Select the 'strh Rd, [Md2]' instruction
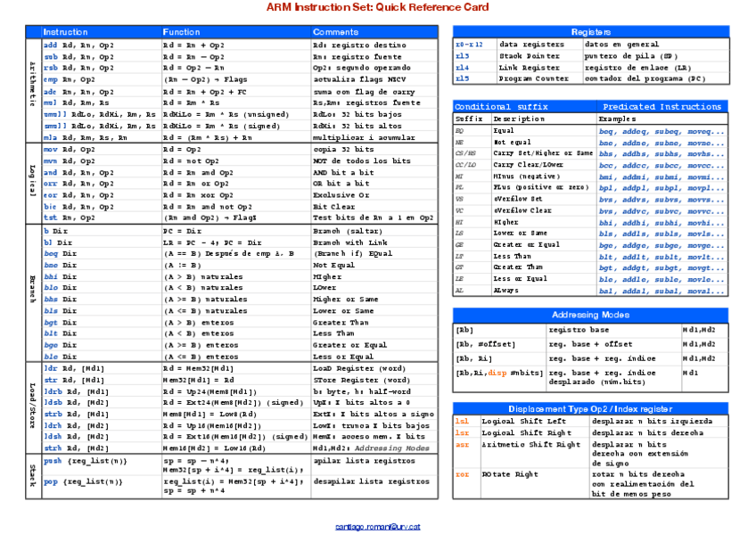 pyautogui.click(x=76, y=448)
